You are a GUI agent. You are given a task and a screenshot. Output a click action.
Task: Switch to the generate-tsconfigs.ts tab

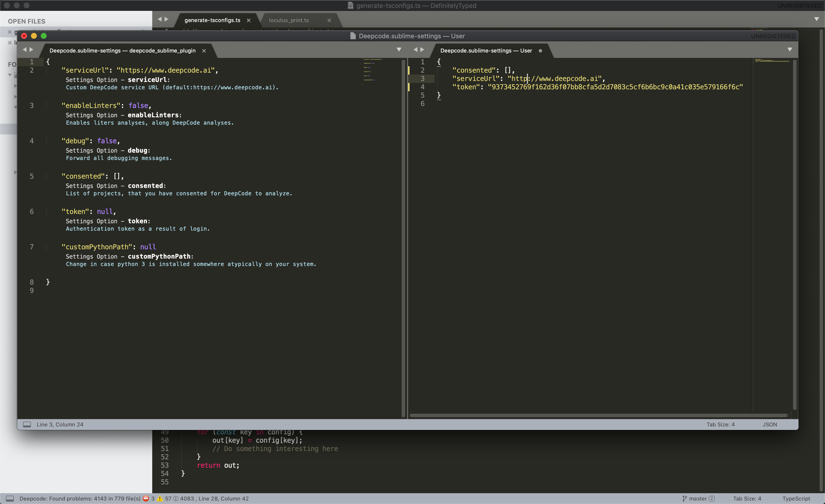212,20
